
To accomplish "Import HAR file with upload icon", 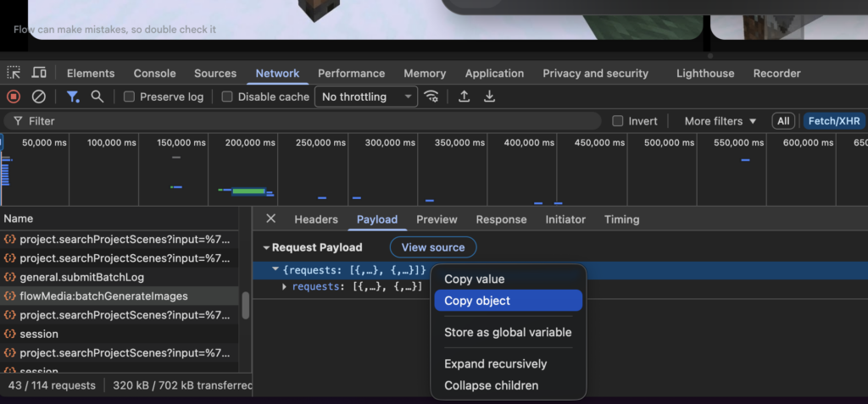I will 464,97.
